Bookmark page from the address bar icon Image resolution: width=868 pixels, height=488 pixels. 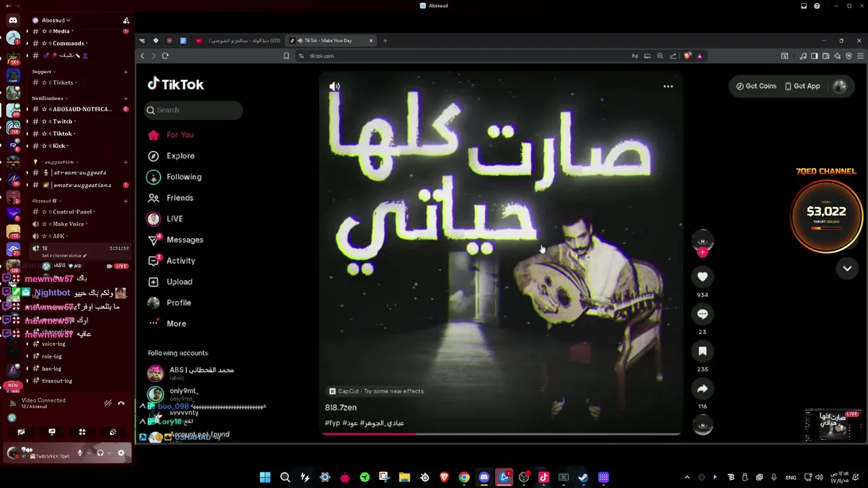point(286,56)
